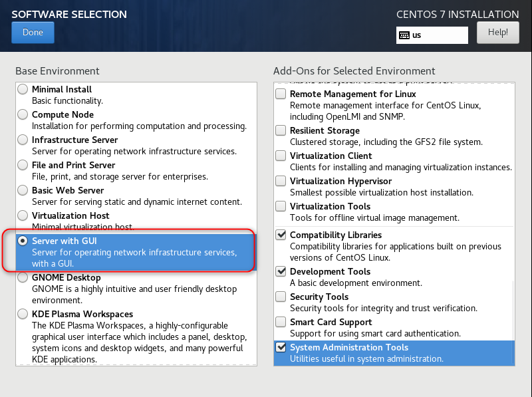
Task: Enable Security Tools add-on
Action: click(x=281, y=297)
